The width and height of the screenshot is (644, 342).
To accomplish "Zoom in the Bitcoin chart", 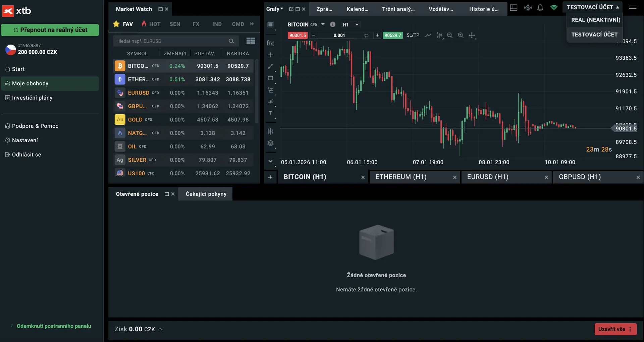I will point(461,35).
